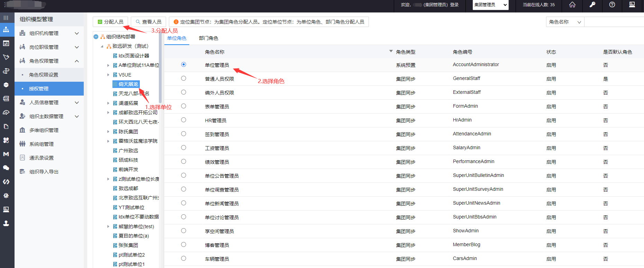Image resolution: width=644 pixels, height=268 pixels.
Task: Click the 分配人员 button
Action: click(110, 22)
